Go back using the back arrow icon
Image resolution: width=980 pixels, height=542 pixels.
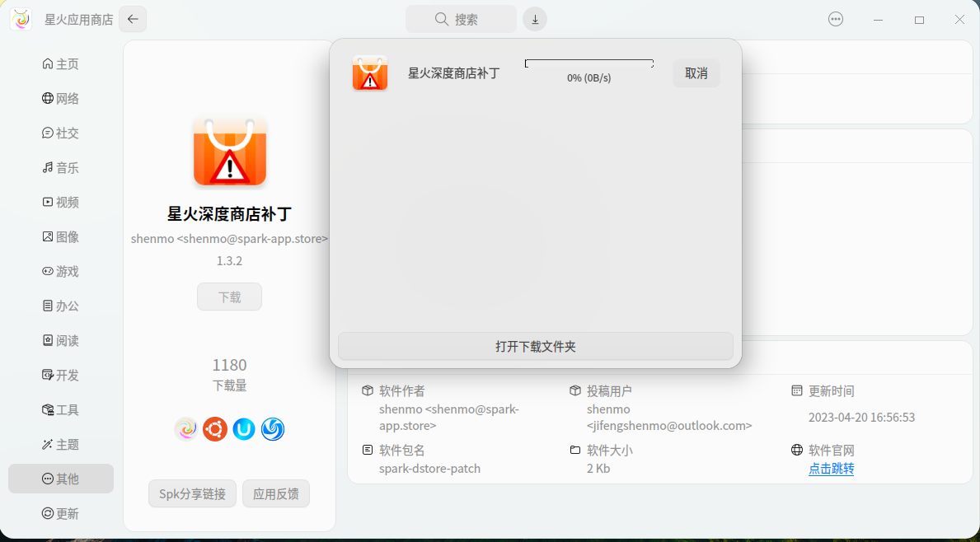pos(132,19)
